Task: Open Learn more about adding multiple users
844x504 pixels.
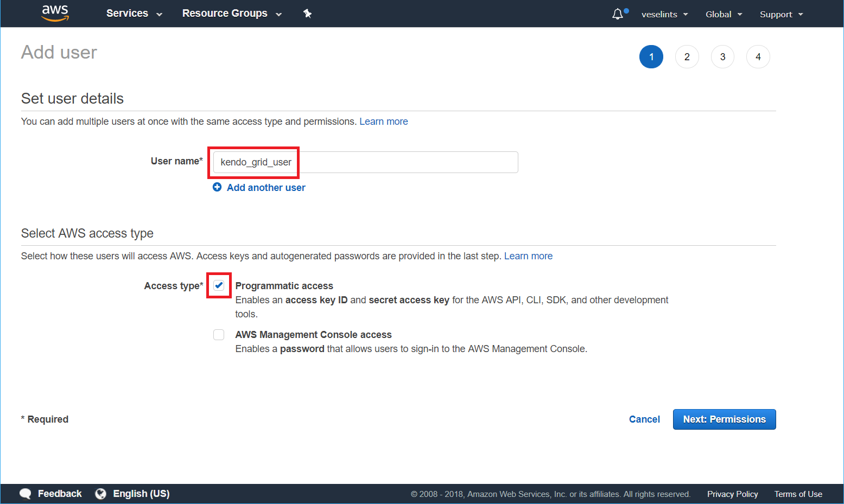Action: [384, 121]
